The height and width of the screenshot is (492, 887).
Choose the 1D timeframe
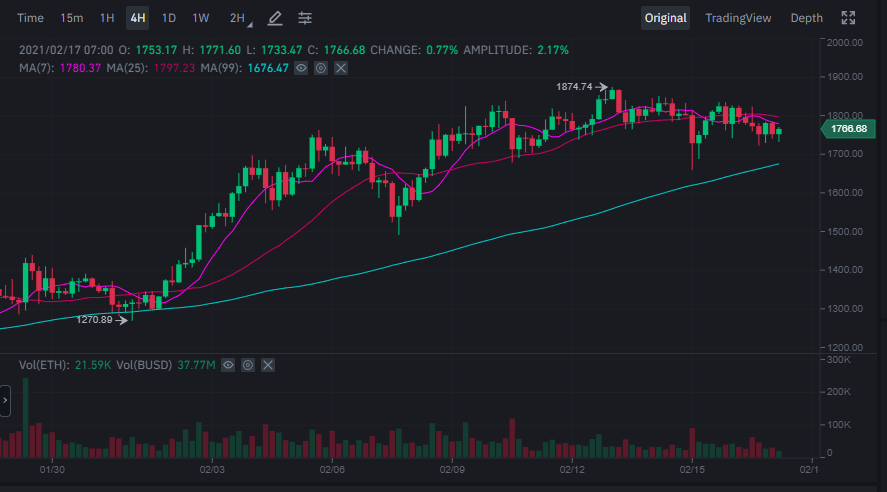[x=169, y=18]
